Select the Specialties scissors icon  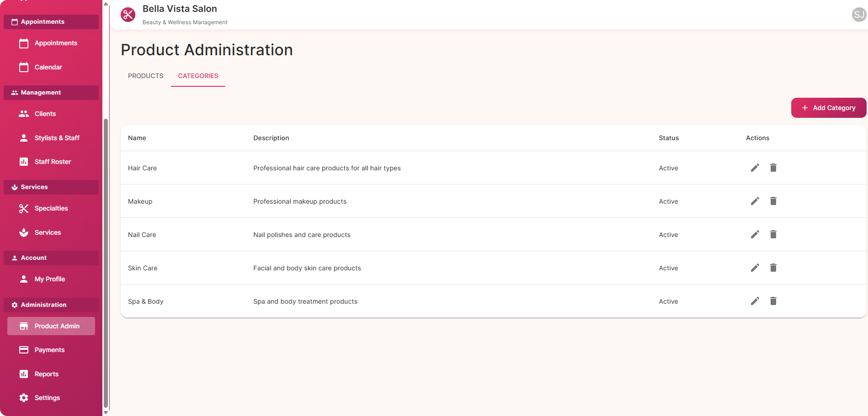[24, 208]
